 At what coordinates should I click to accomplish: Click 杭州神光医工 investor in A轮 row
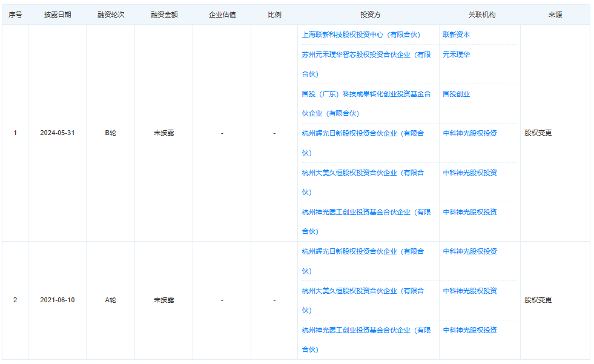click(x=366, y=331)
